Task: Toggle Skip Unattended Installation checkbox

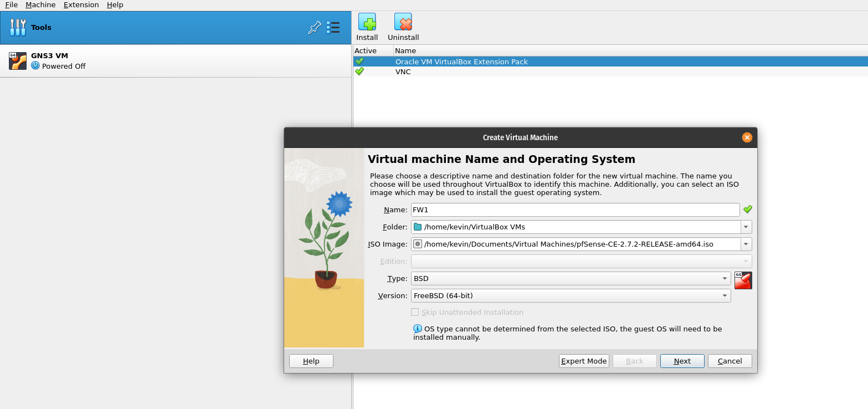Action: click(415, 312)
